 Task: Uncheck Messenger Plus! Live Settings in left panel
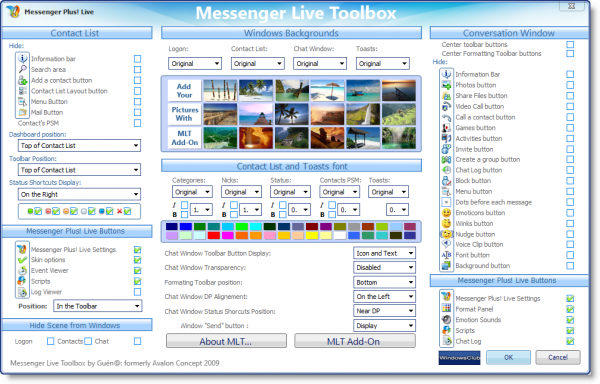(x=137, y=250)
